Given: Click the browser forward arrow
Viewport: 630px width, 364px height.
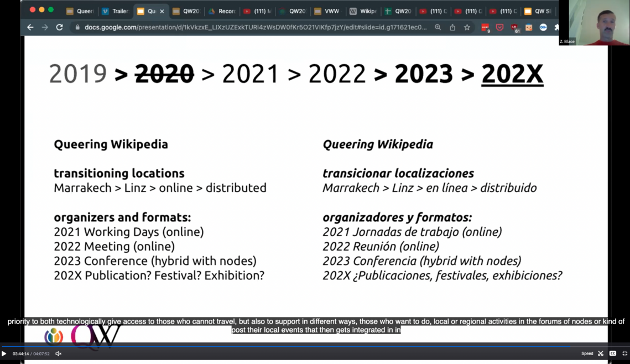Looking at the screenshot, I should pos(45,27).
